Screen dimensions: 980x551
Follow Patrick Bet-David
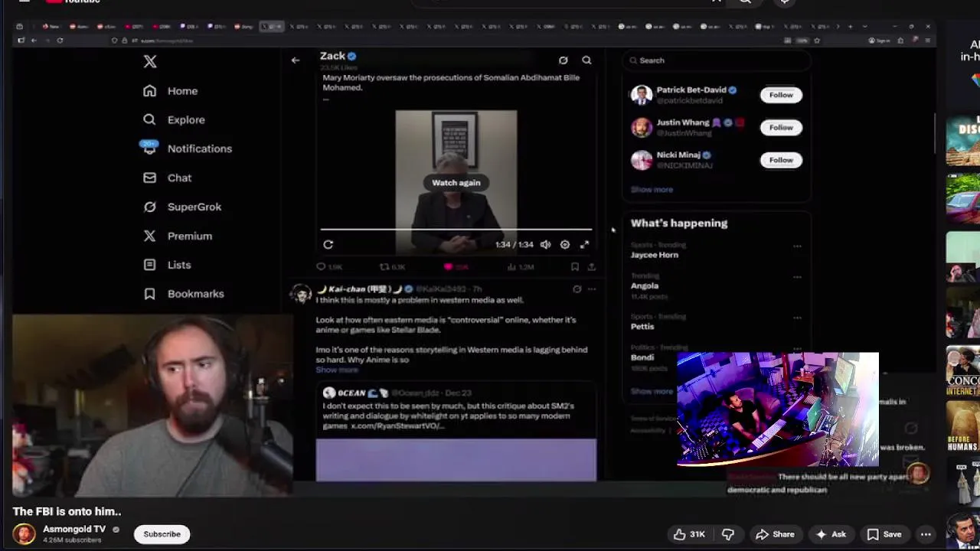point(781,95)
